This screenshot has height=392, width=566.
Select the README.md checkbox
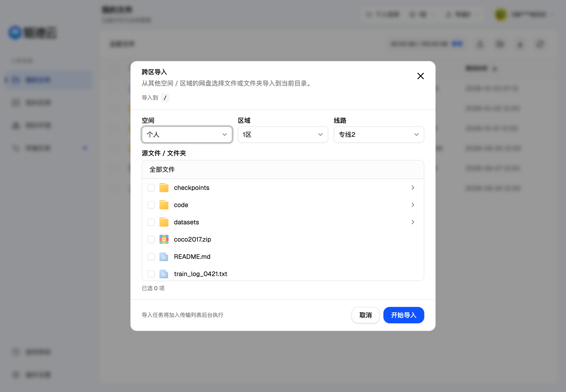coord(151,256)
